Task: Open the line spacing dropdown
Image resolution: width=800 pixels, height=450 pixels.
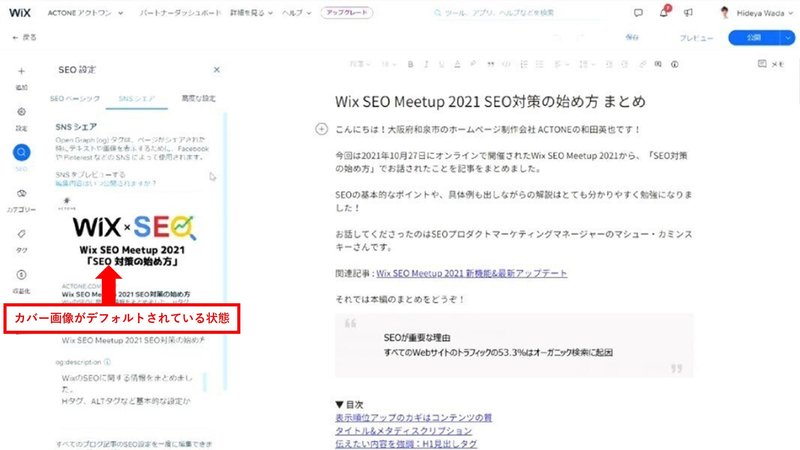Action: coord(587,64)
